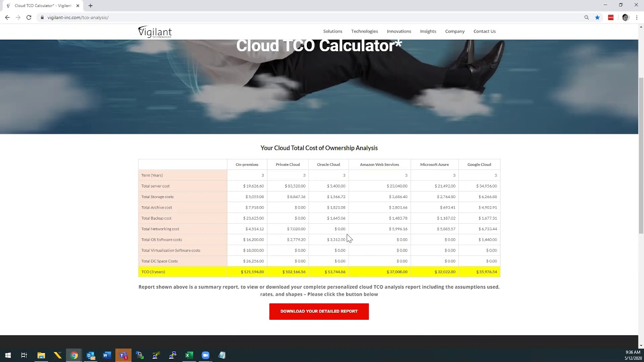644x362 pixels.
Task: Click Private Cloud TCO value $102,166.56
Action: coord(293,272)
